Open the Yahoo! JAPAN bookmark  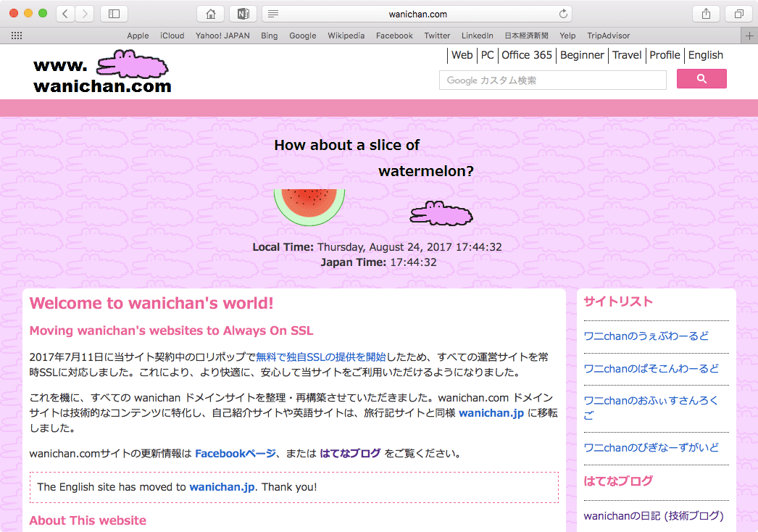tap(222, 36)
